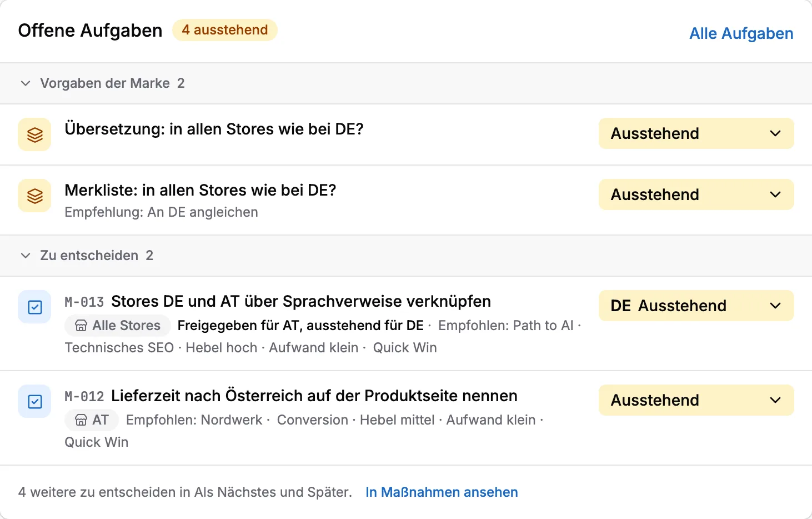Open DE Ausstehend dropdown for M-013

[x=696, y=306]
